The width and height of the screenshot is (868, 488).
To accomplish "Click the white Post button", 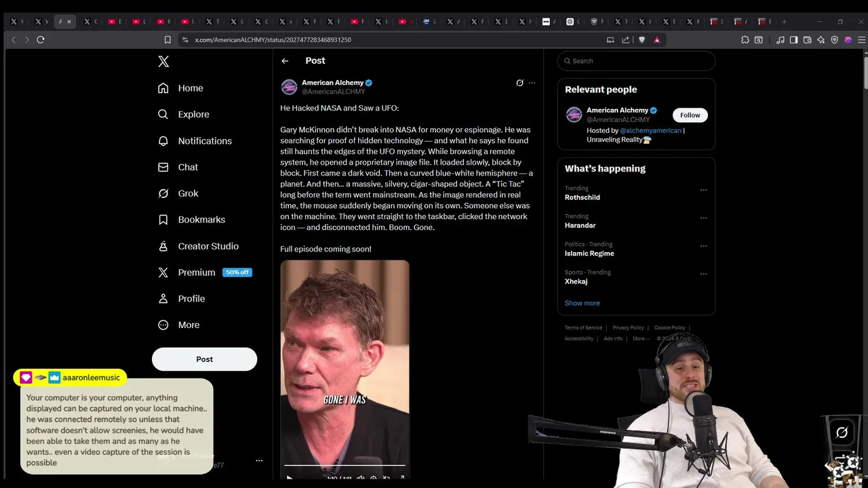I will 204,359.
